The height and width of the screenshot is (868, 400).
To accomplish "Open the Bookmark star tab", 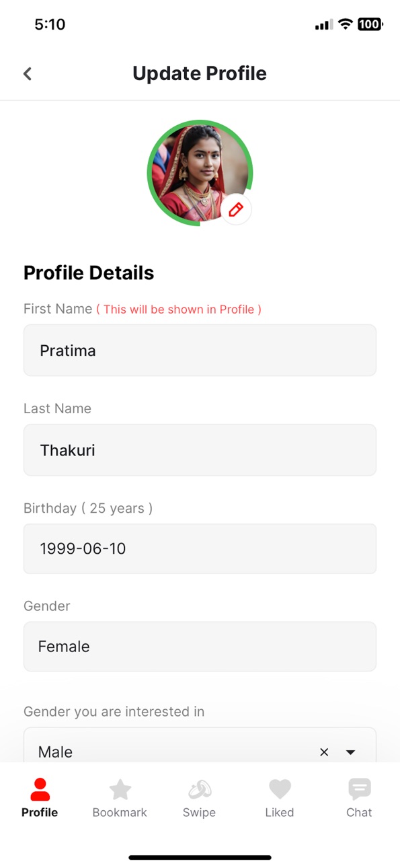I will 120,799.
